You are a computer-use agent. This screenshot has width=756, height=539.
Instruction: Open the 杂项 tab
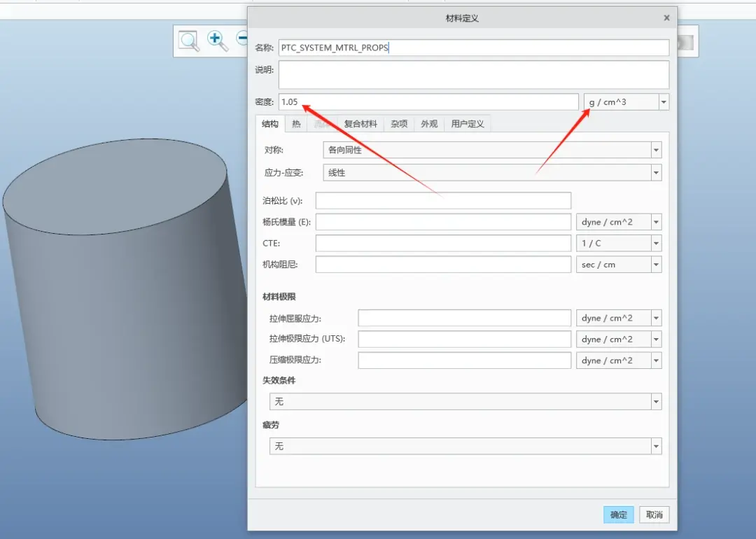click(x=399, y=124)
